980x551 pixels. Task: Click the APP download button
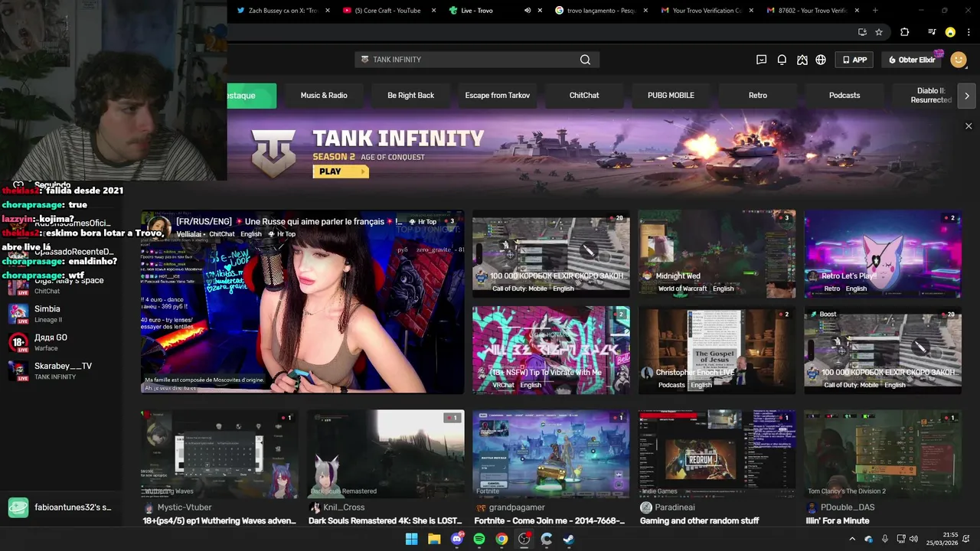854,60
